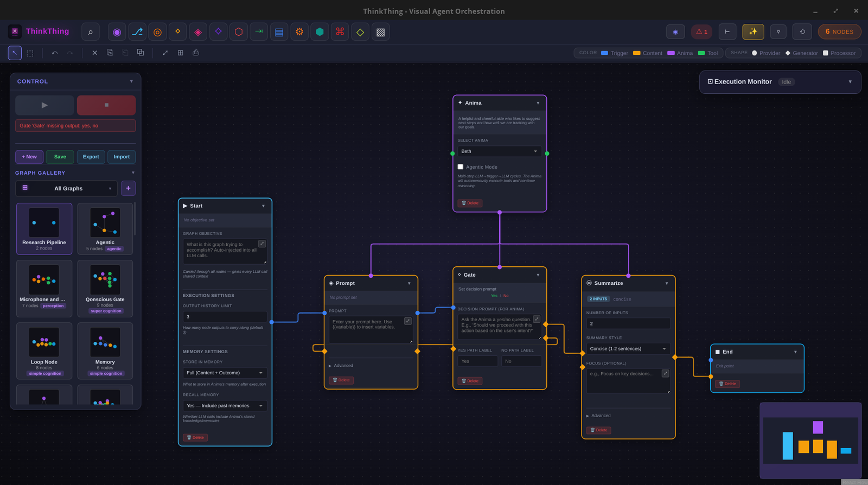
Task: Add node via orange target ring icon
Action: click(x=157, y=32)
